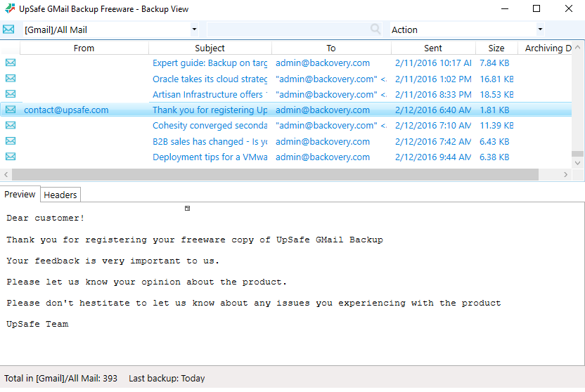Select the 'Expert guide: Backup on targ' subject
Viewport: 585px width, 392px height.
(x=210, y=63)
